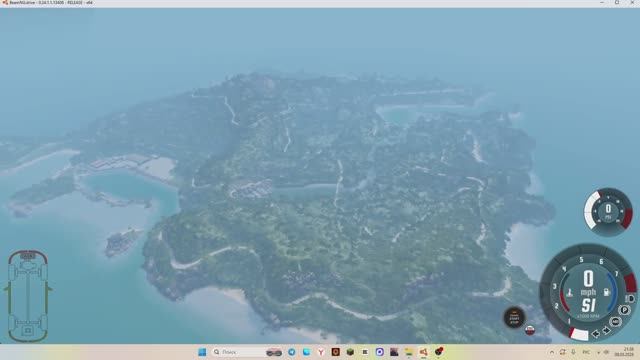This screenshot has width=640, height=360.
Task: Open the Minecraft block icon in taskbar
Action: tap(350, 352)
